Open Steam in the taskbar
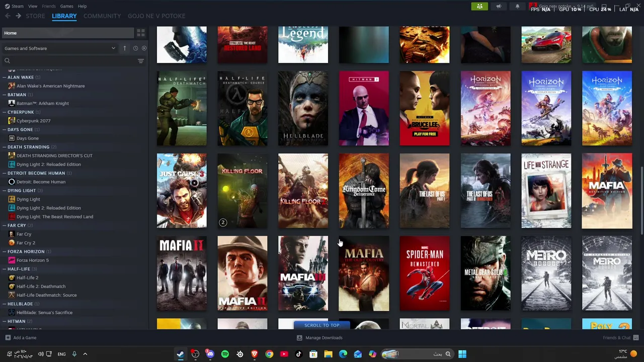This screenshot has height=362, width=644. click(x=180, y=354)
